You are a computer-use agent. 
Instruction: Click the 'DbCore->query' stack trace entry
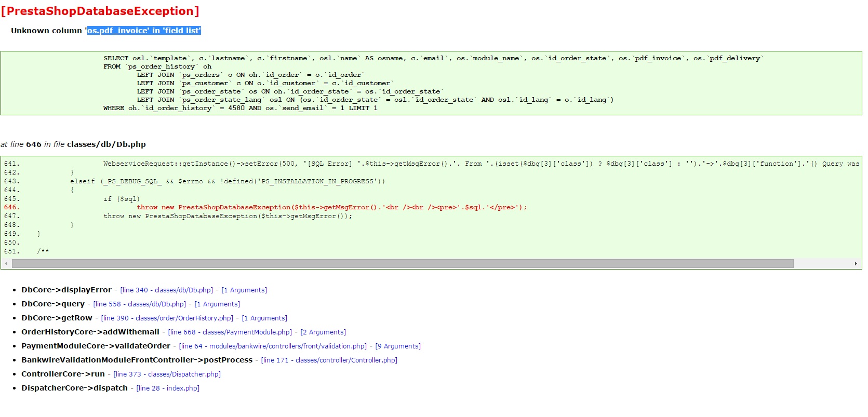tap(53, 304)
